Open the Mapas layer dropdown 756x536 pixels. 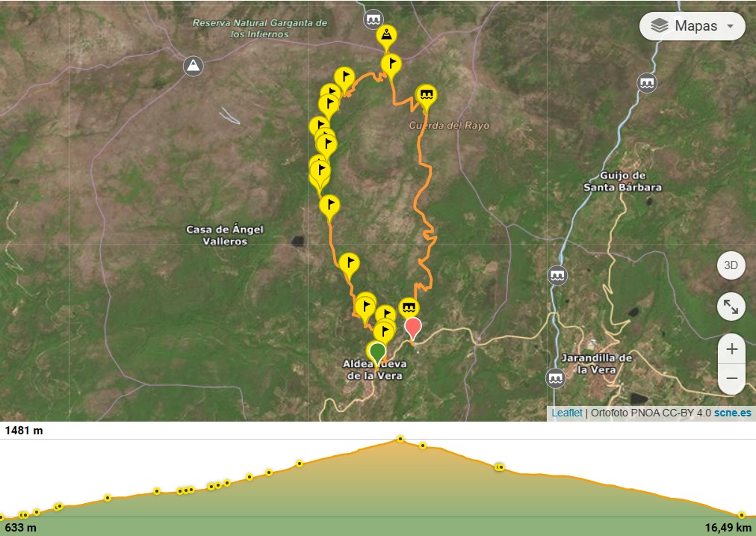[x=693, y=26]
